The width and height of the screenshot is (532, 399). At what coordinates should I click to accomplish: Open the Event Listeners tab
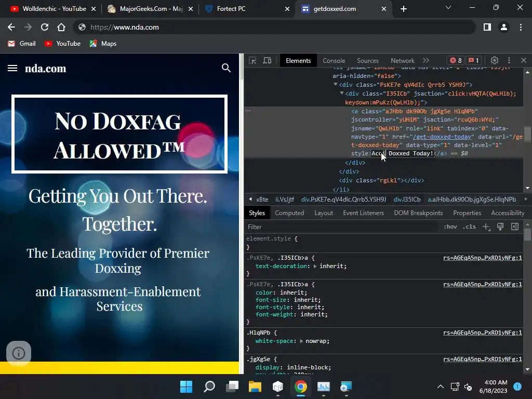coord(363,213)
